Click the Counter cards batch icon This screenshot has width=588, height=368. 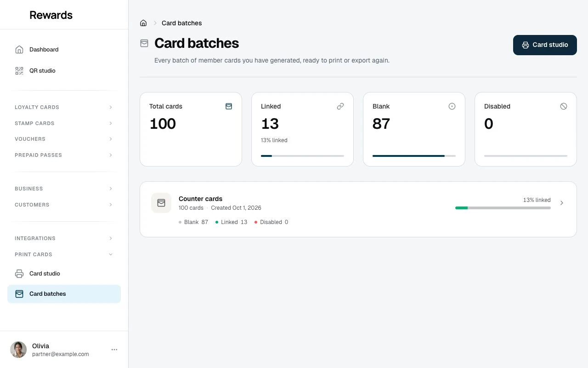[161, 203]
